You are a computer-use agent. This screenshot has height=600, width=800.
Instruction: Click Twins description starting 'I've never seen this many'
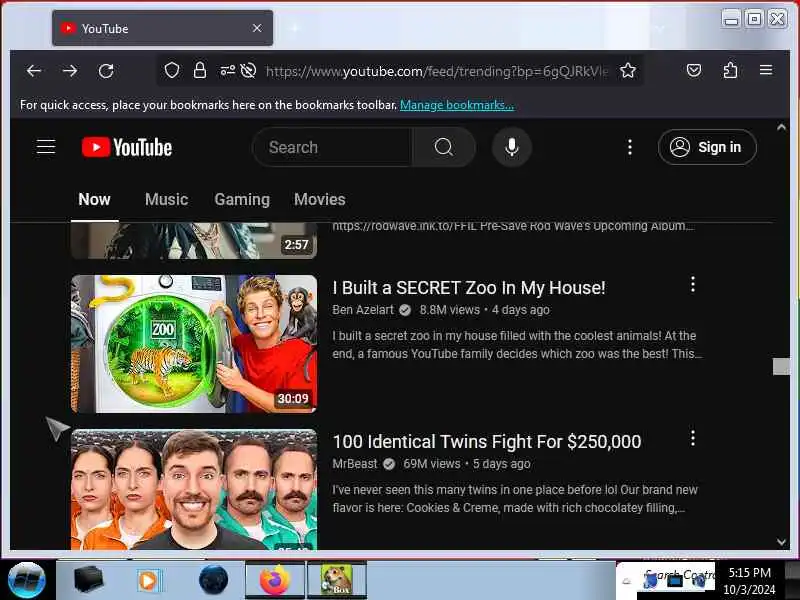pos(515,499)
